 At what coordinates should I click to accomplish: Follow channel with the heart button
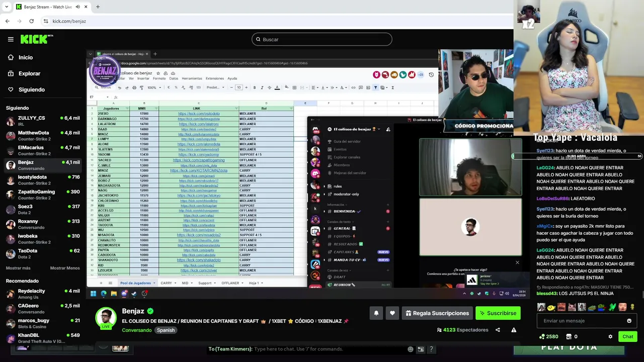click(392, 313)
